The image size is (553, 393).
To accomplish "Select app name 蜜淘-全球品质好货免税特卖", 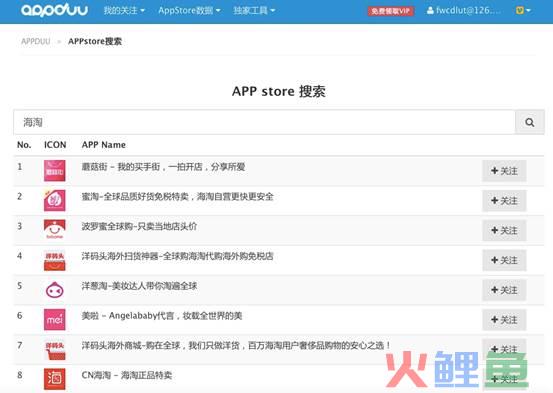I will (x=177, y=196).
